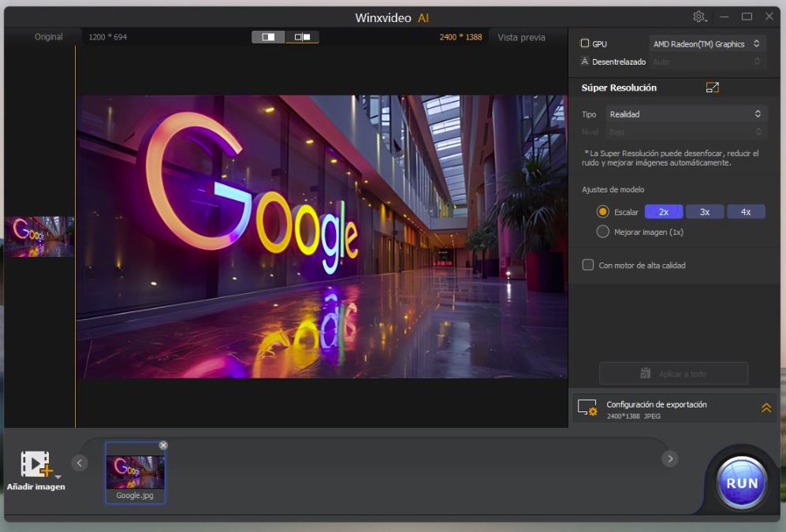Maximize the Winxvideo AI window
786x532 pixels.
(747, 17)
